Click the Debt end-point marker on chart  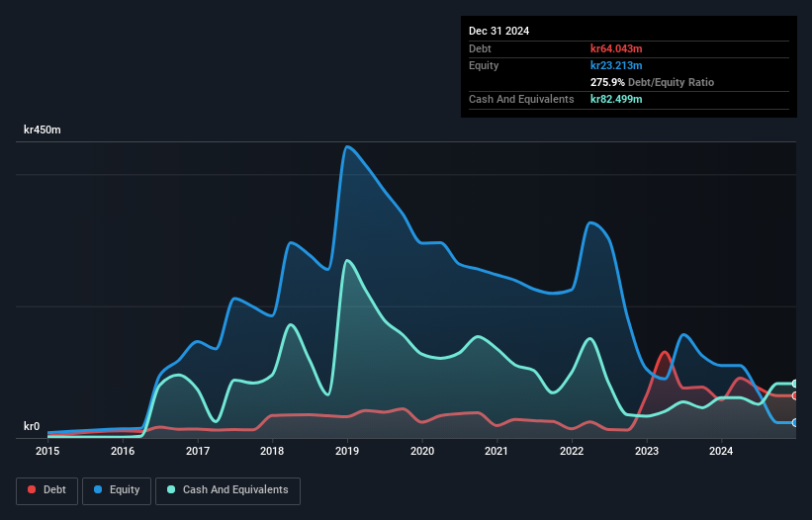coord(794,395)
